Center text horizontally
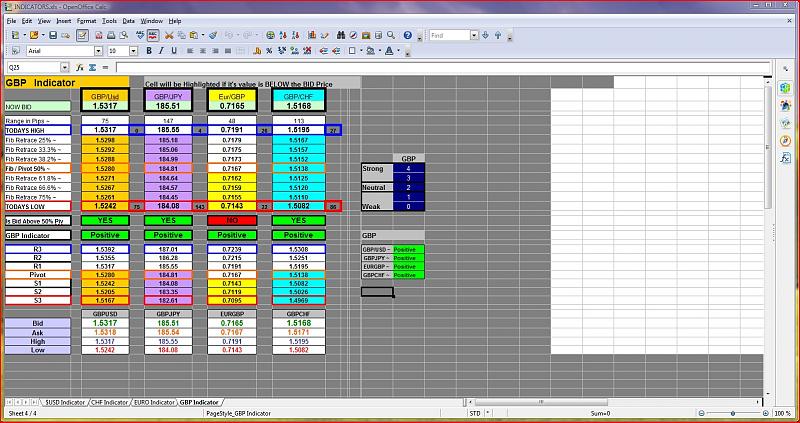This screenshot has width=800, height=423. tap(203, 51)
